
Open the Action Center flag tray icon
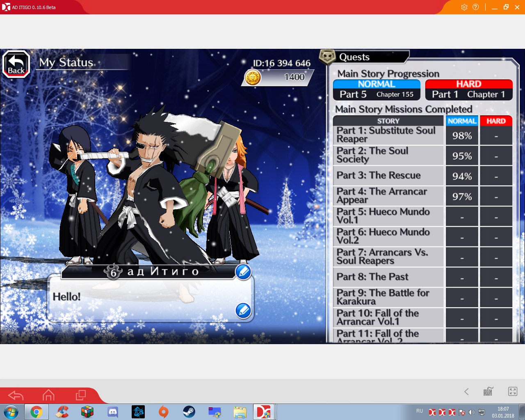pos(462,412)
